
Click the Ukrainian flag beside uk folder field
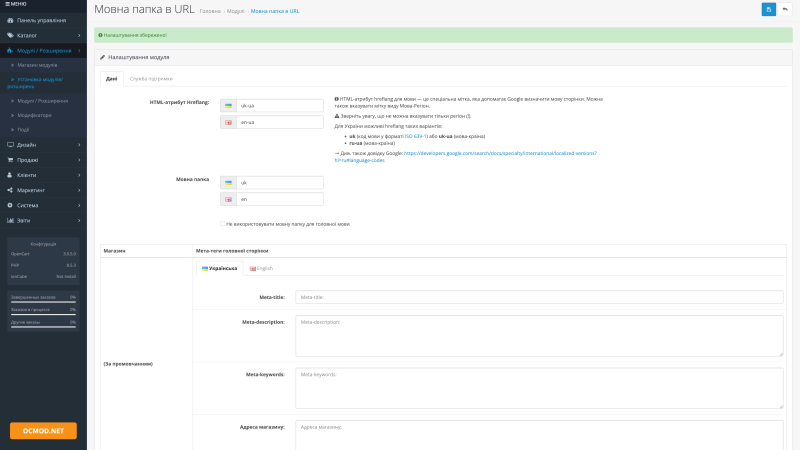229,183
